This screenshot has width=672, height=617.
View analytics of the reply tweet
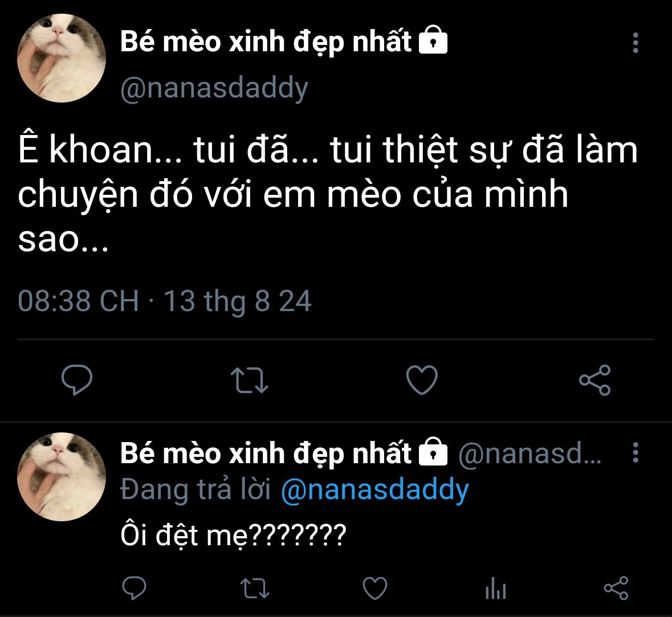click(x=495, y=588)
